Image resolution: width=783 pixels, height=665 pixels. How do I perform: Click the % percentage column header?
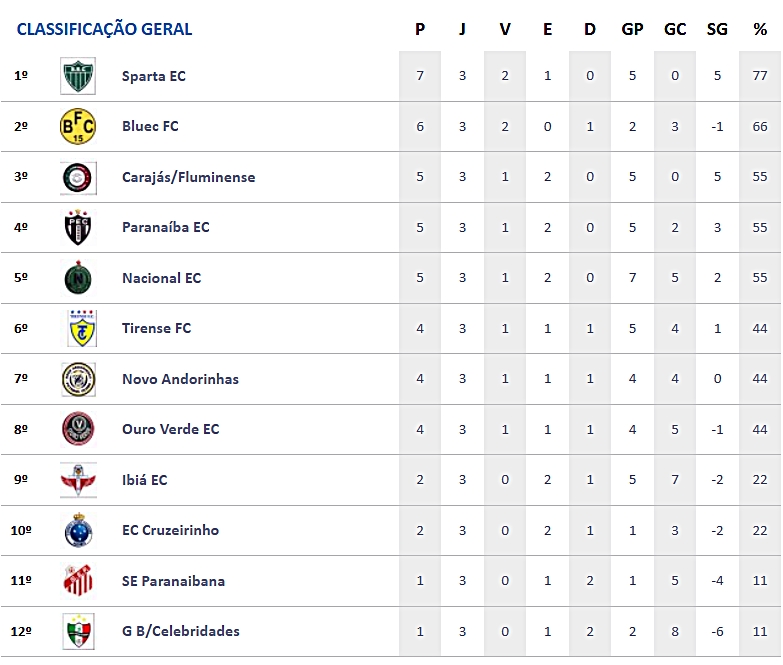point(760,29)
